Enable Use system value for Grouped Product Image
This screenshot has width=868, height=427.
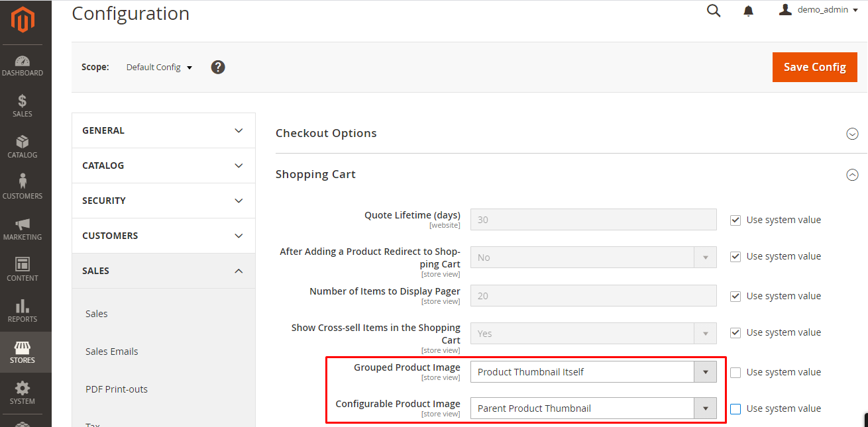[x=735, y=373]
